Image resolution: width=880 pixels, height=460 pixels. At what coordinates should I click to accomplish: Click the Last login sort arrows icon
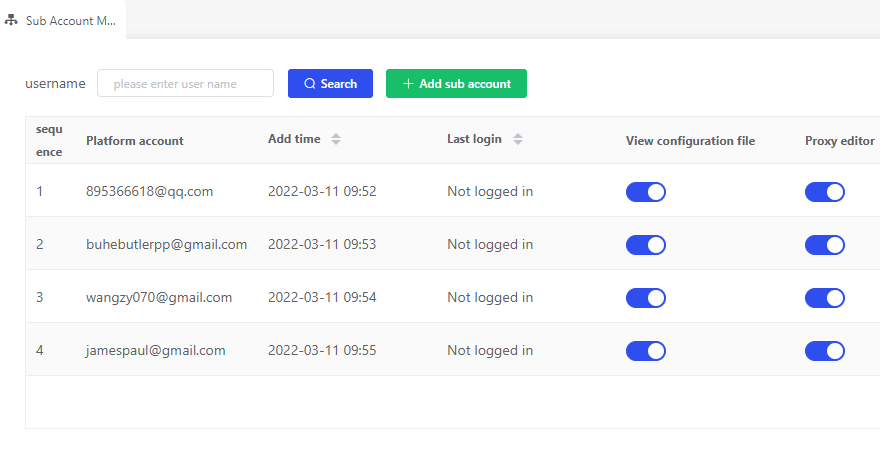coord(517,140)
